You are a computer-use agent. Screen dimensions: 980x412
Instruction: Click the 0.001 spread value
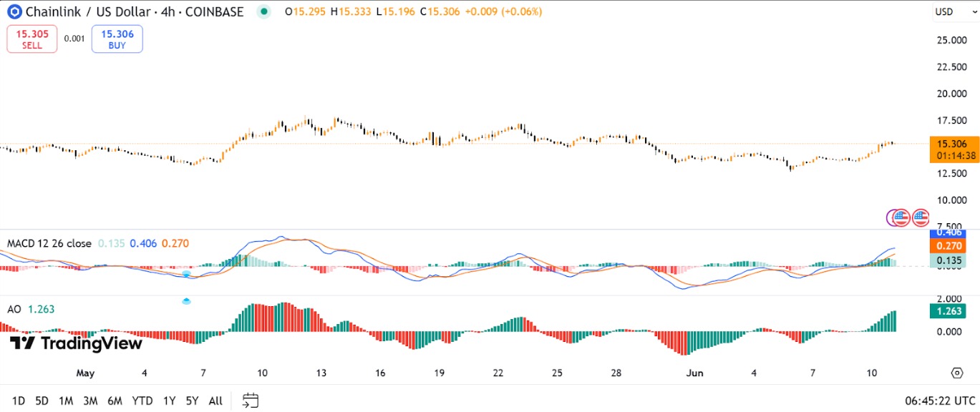point(74,39)
